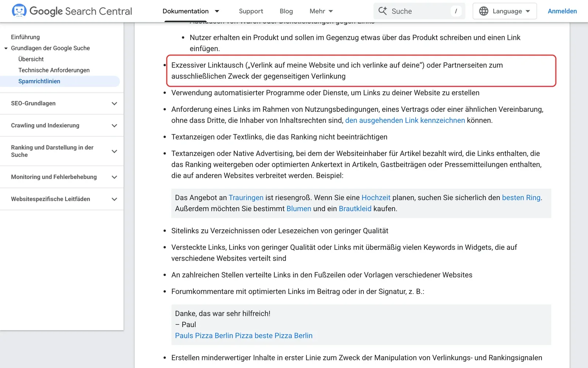Click the Blumen example link
The height and width of the screenshot is (368, 588).
(299, 209)
